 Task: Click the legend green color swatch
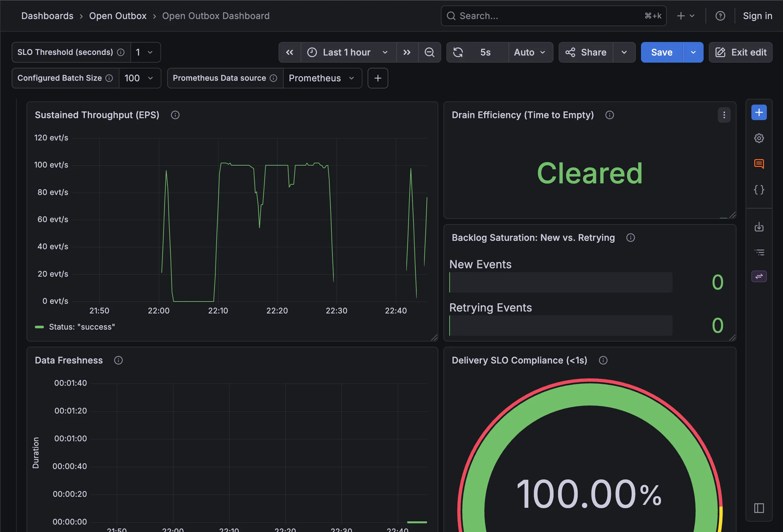tap(39, 327)
